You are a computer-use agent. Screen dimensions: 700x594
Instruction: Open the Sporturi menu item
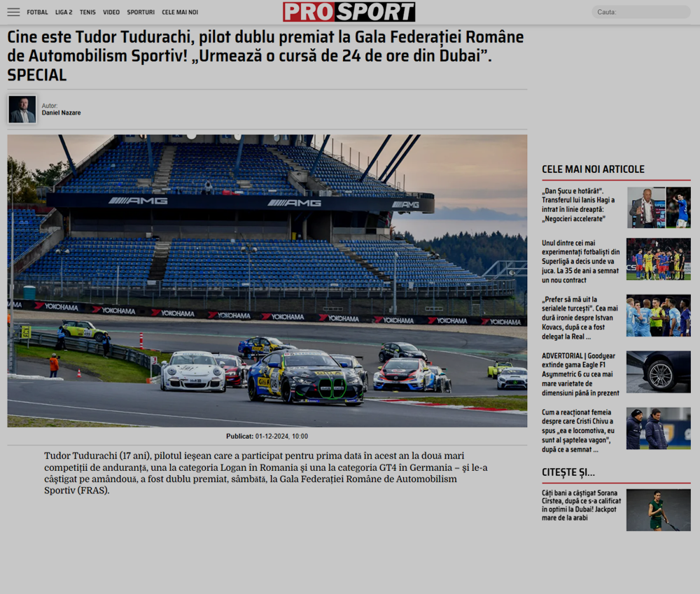coord(141,13)
